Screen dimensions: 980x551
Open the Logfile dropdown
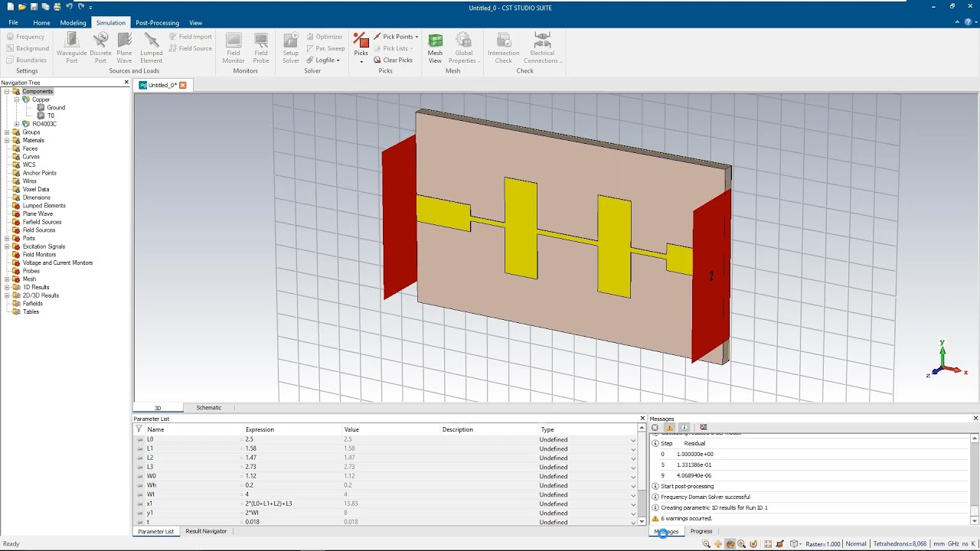click(322, 60)
